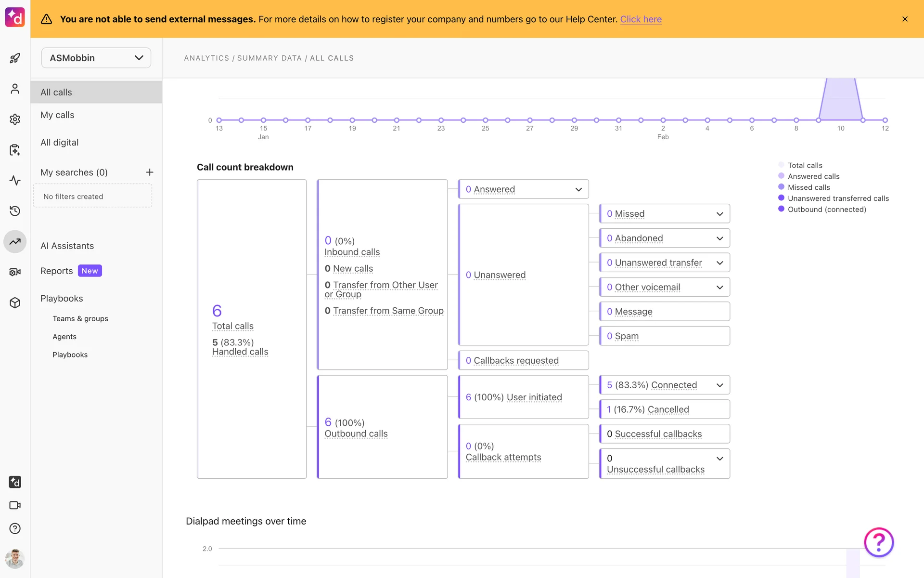Follow the Click here Help Center link
This screenshot has height=578, width=924.
pyautogui.click(x=641, y=19)
